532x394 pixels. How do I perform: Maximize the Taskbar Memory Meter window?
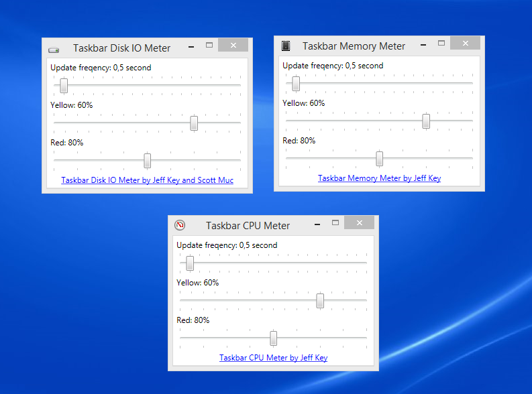click(441, 43)
